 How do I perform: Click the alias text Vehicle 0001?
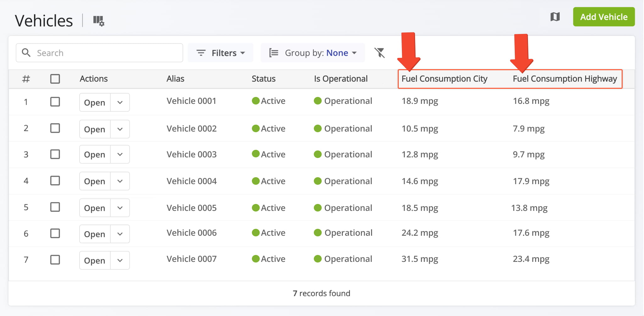(x=192, y=101)
